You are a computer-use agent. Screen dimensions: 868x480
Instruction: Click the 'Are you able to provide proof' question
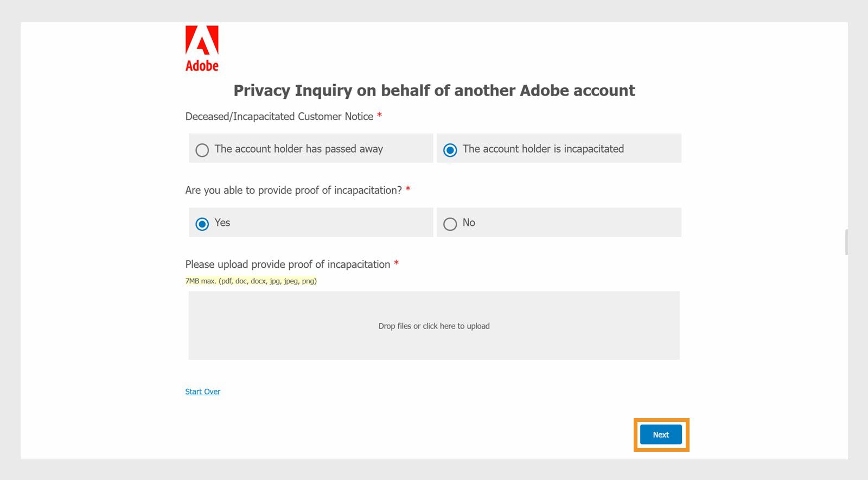coord(293,190)
